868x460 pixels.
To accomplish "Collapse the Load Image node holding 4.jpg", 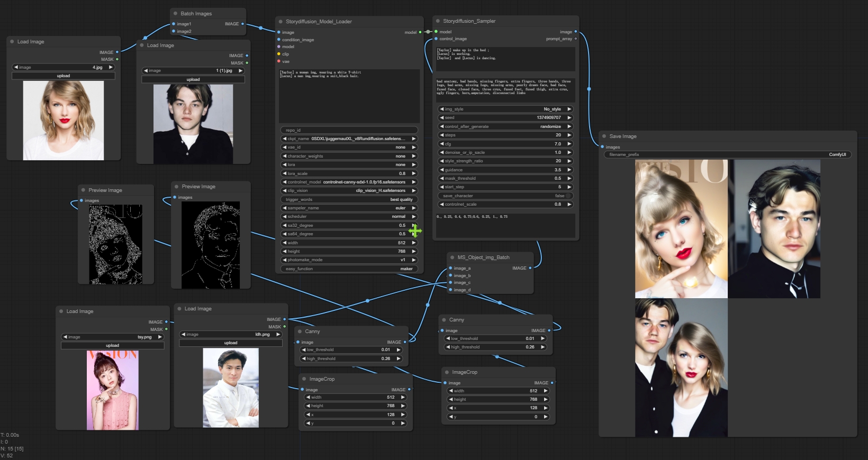I will pos(12,42).
